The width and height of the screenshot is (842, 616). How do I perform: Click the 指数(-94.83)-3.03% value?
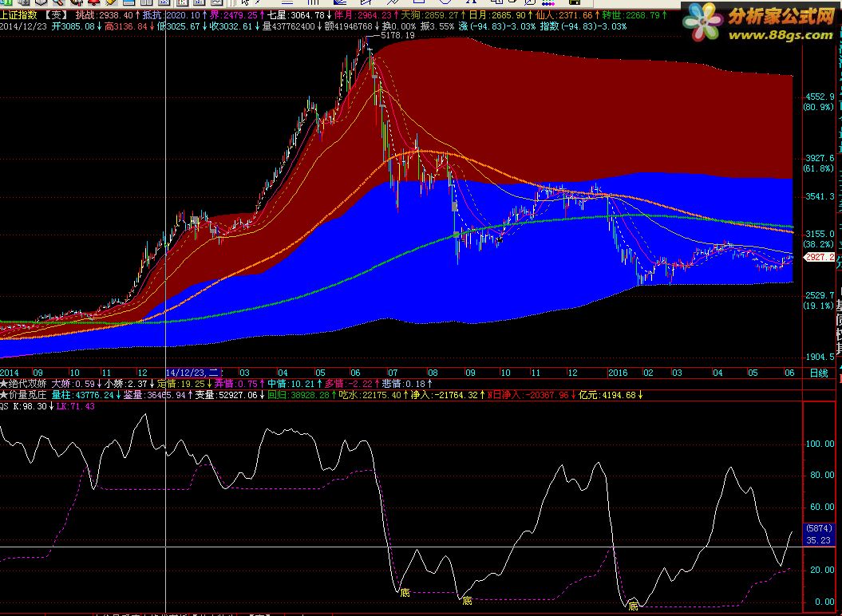[583, 26]
